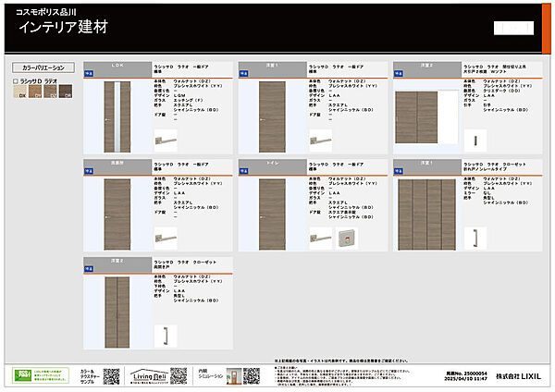This screenshot has width=555, height=392.
Task: Click the green FSC certification logo
Action: coord(41,375)
